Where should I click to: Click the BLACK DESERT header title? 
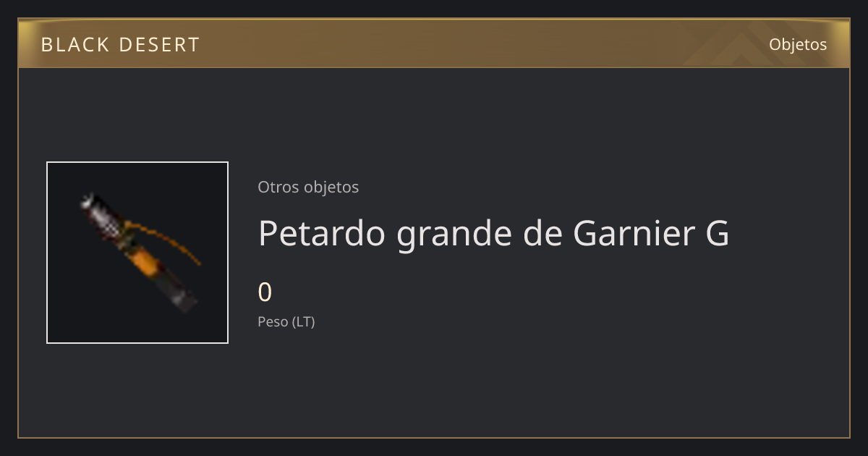120,45
